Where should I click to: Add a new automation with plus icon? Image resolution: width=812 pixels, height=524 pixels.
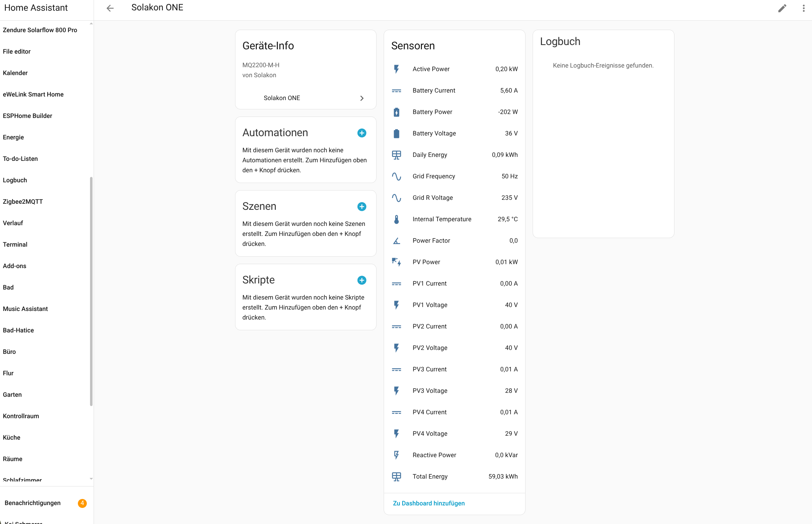[362, 133]
